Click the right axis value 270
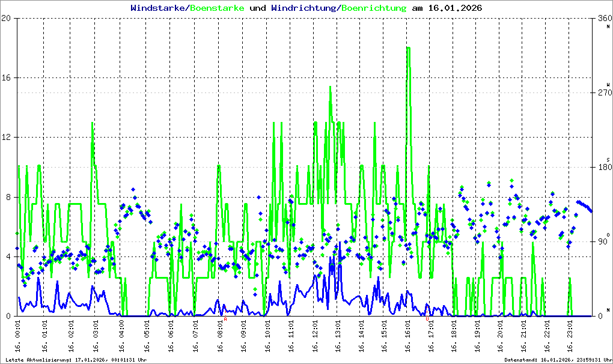The height and width of the screenshot is (364, 613). [605, 93]
